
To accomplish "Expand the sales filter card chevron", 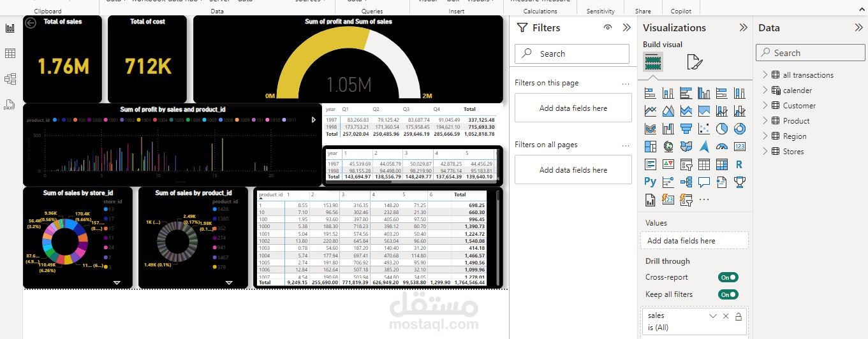I will (x=713, y=316).
